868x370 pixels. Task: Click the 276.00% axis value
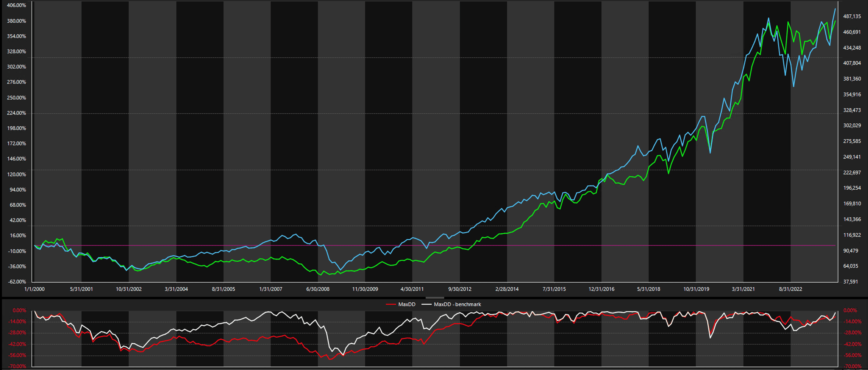point(16,82)
